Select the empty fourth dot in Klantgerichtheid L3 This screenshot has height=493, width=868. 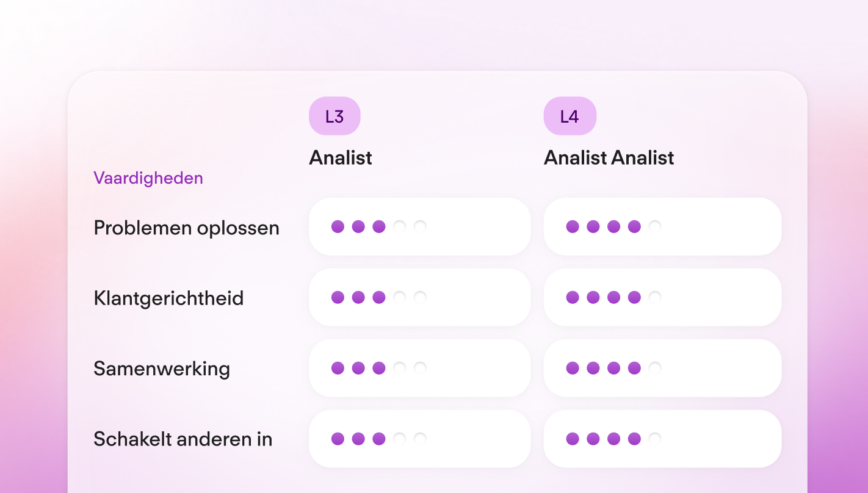[400, 297]
